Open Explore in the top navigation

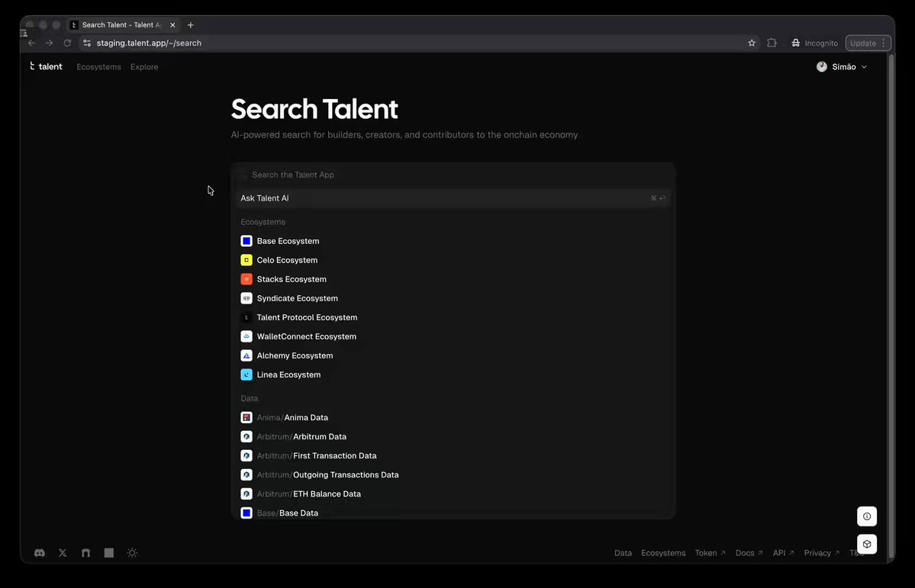click(144, 66)
